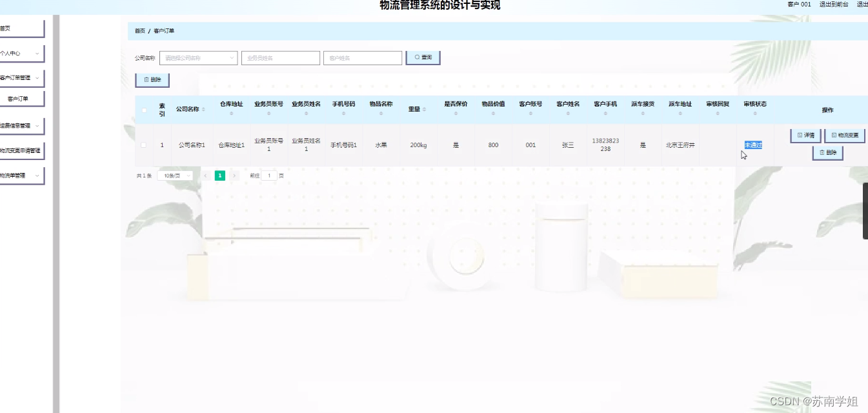
Task: Click the previous page arrow in pagination
Action: 205,175
